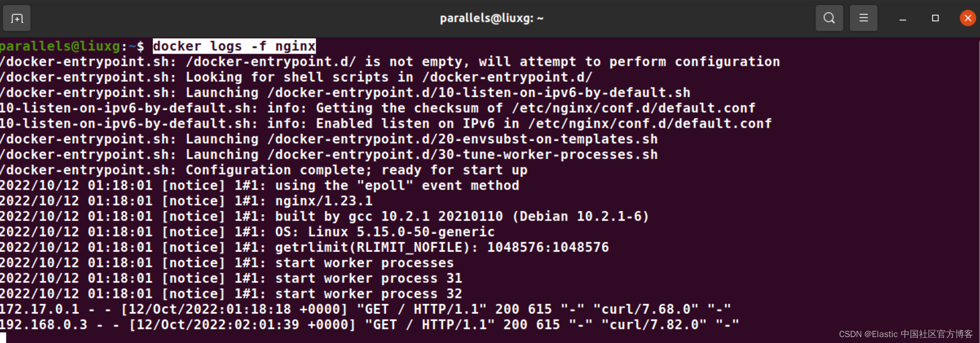Maximize the terminal window
The image size is (980, 343).
(x=935, y=18)
